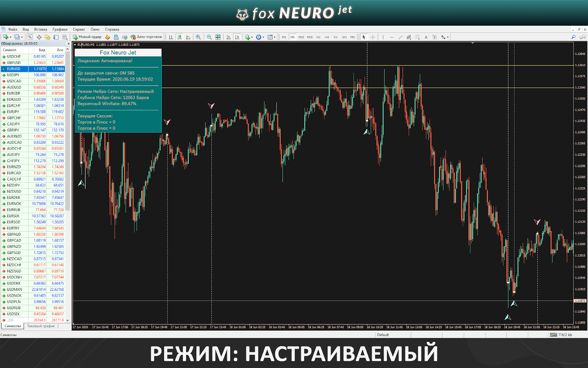Switch to the MN timeframe
The height and width of the screenshot is (368, 588).
click(x=353, y=37)
